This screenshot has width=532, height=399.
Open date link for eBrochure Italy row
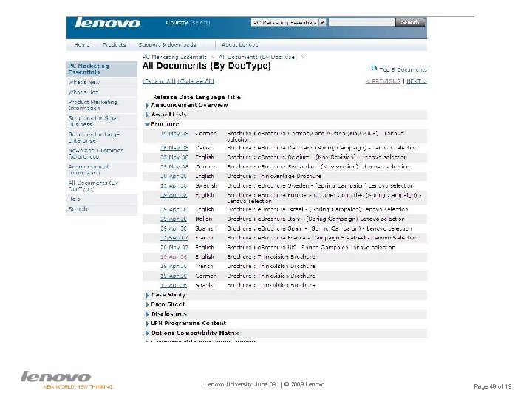(174, 219)
